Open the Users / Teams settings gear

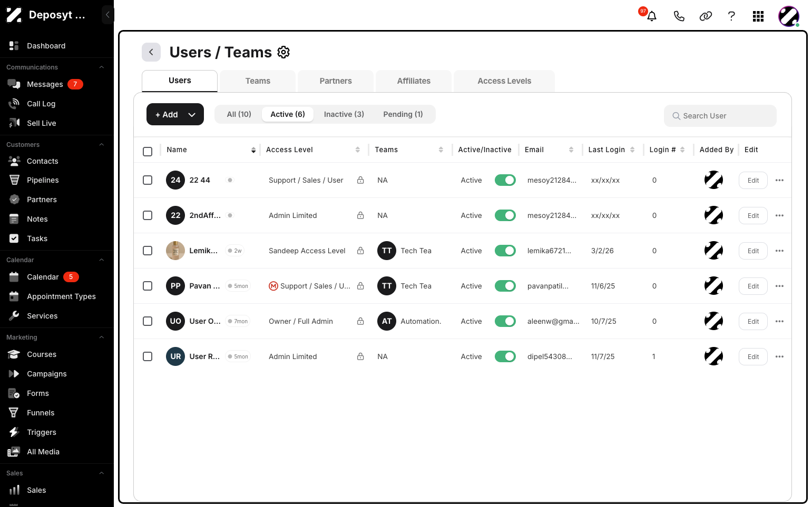click(x=283, y=52)
